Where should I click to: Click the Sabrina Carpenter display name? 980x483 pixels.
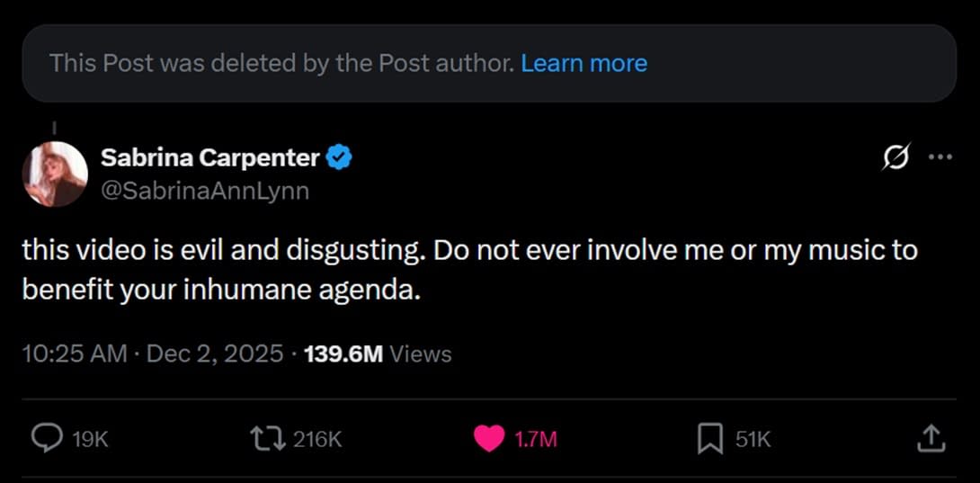(209, 157)
